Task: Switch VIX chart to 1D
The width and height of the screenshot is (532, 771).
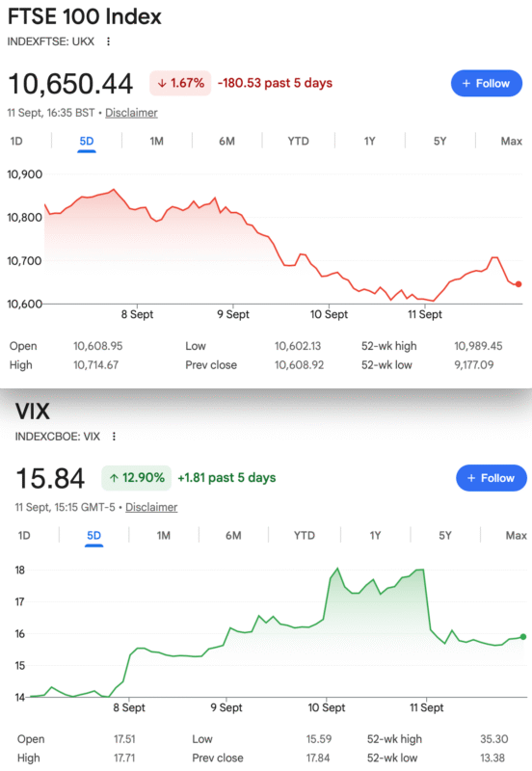Action: 24,536
